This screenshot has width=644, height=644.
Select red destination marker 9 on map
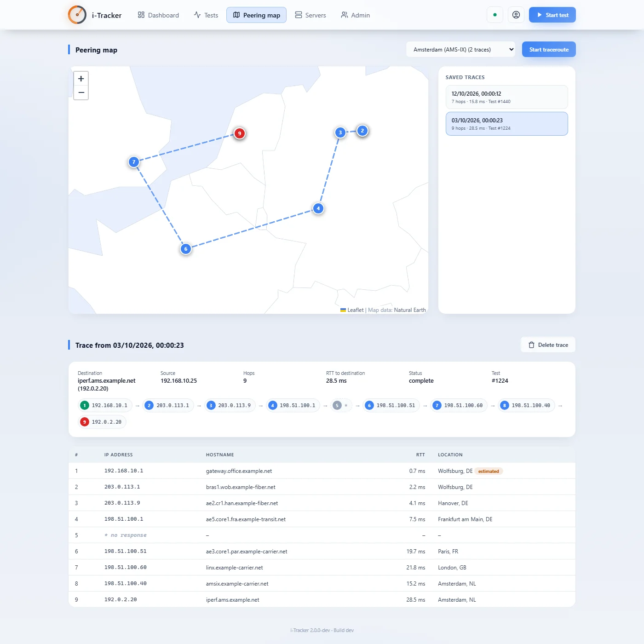(x=239, y=133)
